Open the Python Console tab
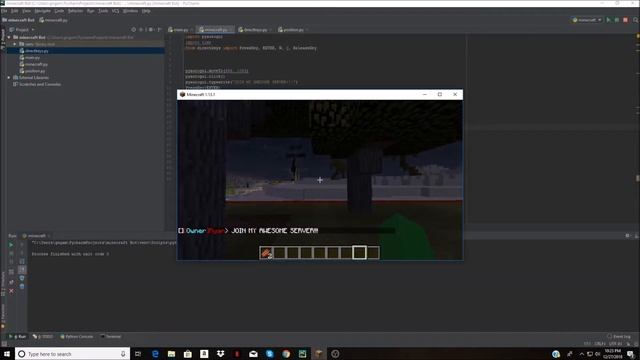The image size is (640, 360). click(x=77, y=337)
